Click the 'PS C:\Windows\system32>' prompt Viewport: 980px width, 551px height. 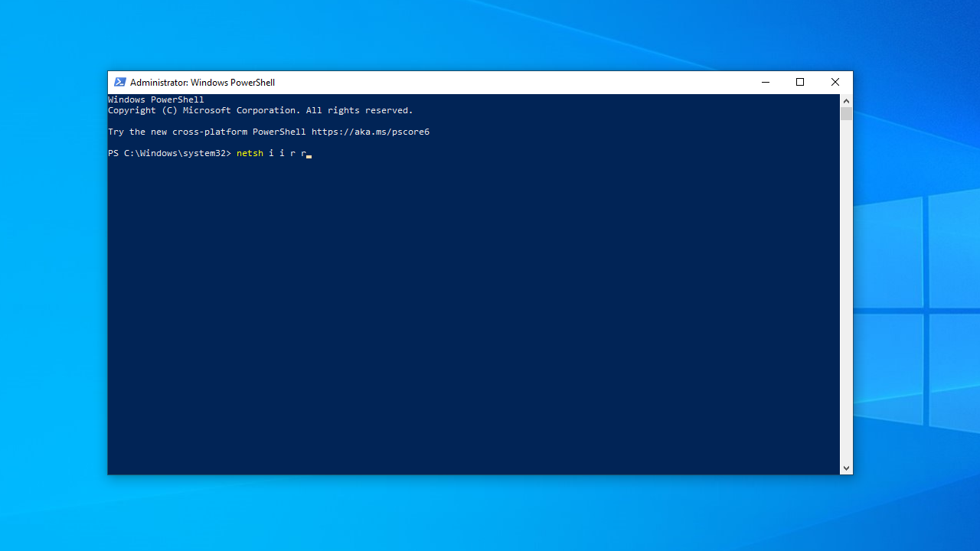point(169,154)
